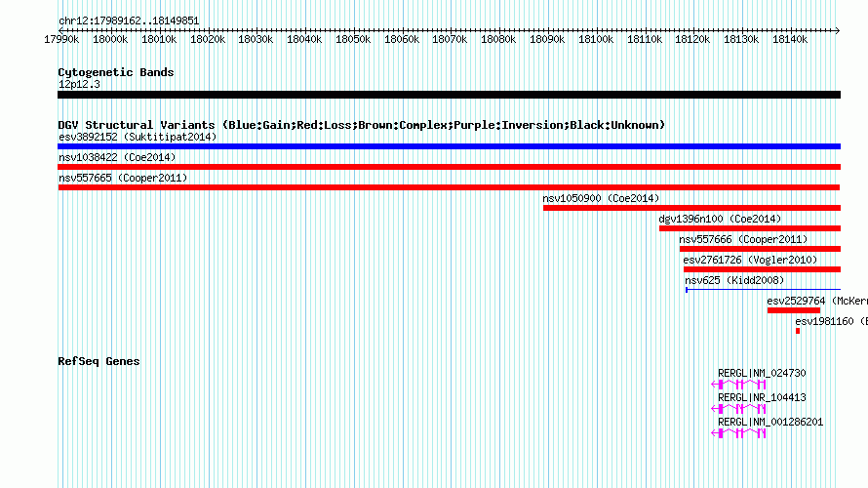Click the RERGL|NM_024730 gene label
868x488 pixels.
[x=762, y=374]
